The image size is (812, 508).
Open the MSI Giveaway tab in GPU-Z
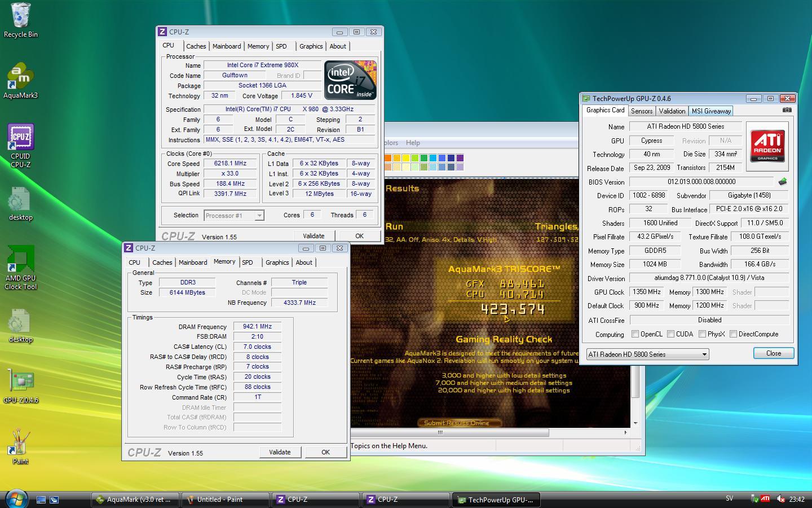tap(711, 111)
